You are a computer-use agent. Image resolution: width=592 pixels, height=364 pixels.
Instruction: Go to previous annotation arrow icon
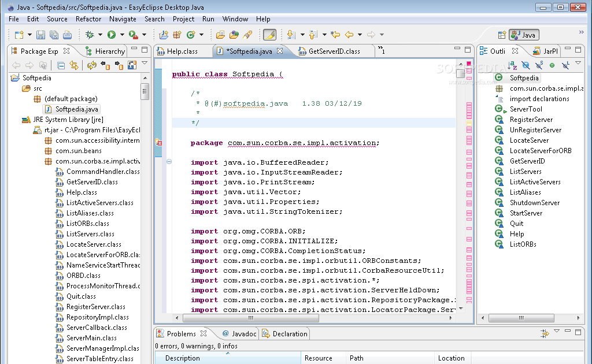point(313,35)
